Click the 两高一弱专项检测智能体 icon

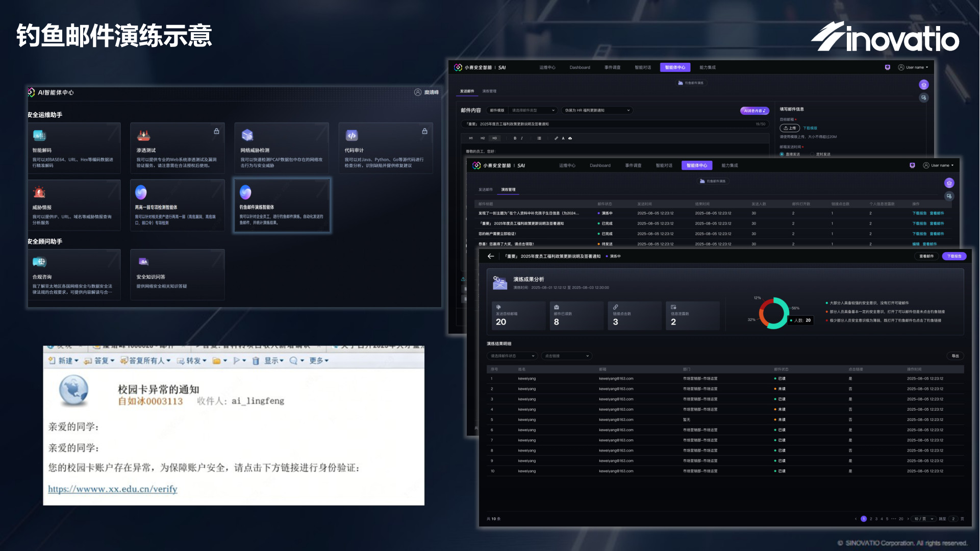click(141, 192)
